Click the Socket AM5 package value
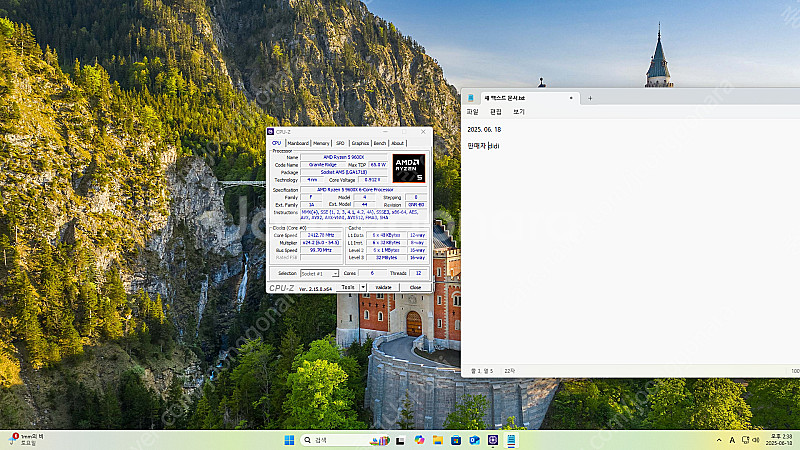800x450 pixels. coord(343,172)
